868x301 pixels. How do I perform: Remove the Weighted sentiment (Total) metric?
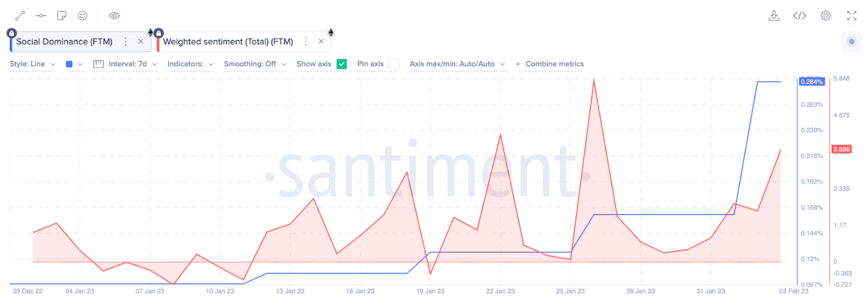coord(321,42)
